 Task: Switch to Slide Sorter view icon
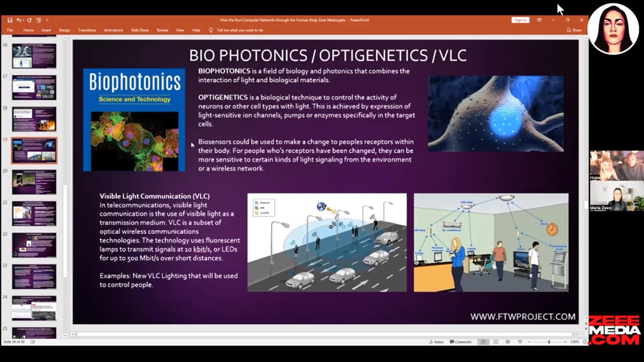tap(496, 342)
